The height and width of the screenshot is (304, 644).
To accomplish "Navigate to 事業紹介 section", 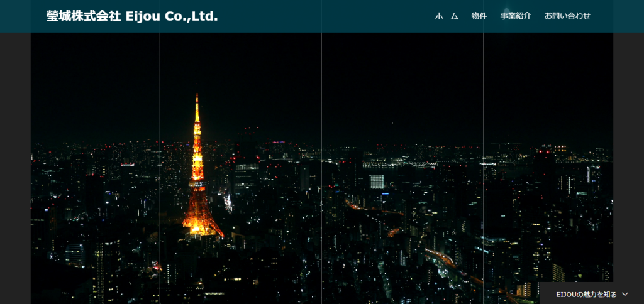I will [x=516, y=16].
